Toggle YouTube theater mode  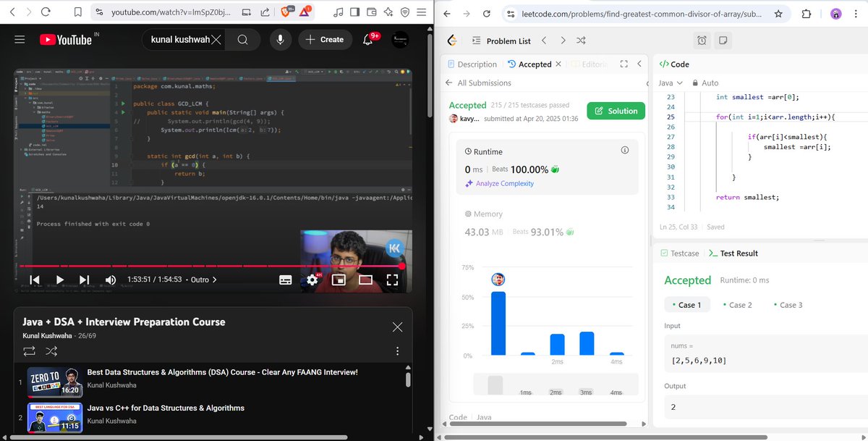click(x=365, y=280)
